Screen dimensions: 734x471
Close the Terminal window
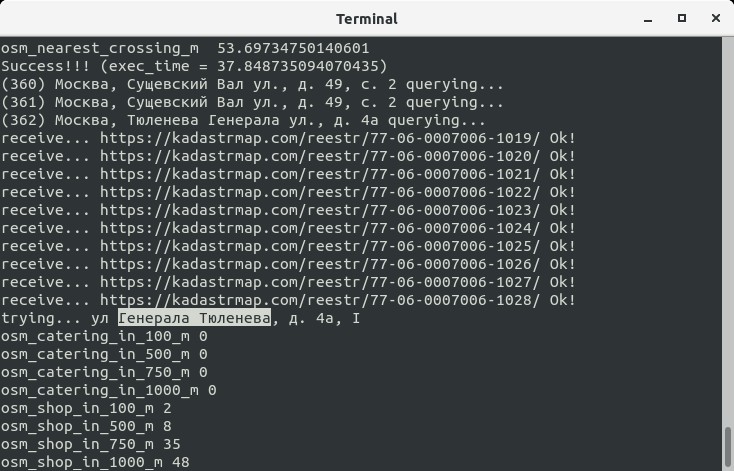pos(710,18)
